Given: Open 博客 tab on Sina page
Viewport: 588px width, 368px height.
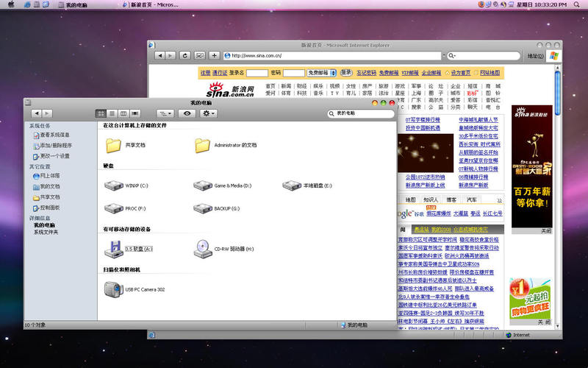Looking at the screenshot, I should [451, 199].
